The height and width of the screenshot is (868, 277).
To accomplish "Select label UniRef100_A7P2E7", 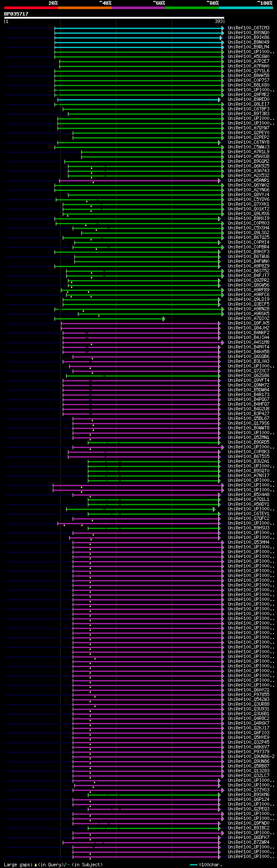I will 248,61.
